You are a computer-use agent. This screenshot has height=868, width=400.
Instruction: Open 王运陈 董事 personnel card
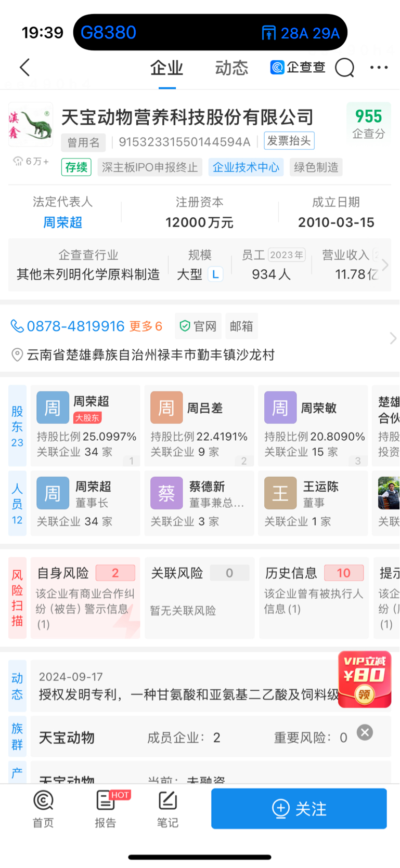pyautogui.click(x=313, y=503)
